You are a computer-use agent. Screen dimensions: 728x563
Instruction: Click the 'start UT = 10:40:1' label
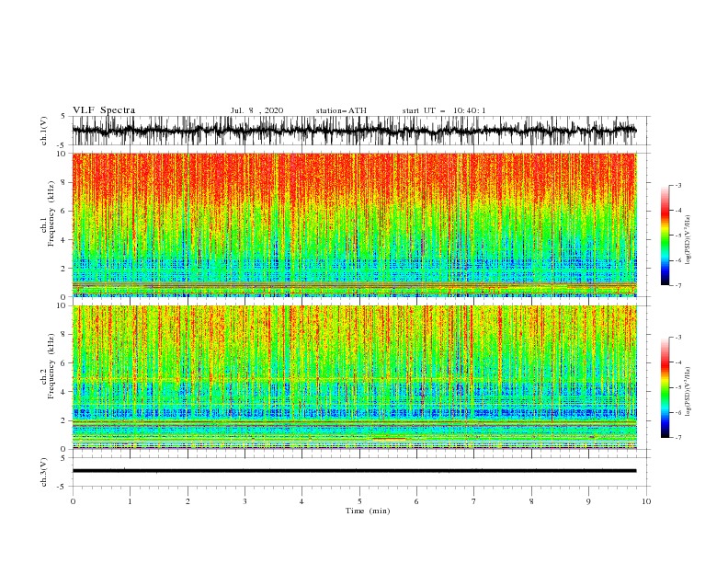[444, 110]
